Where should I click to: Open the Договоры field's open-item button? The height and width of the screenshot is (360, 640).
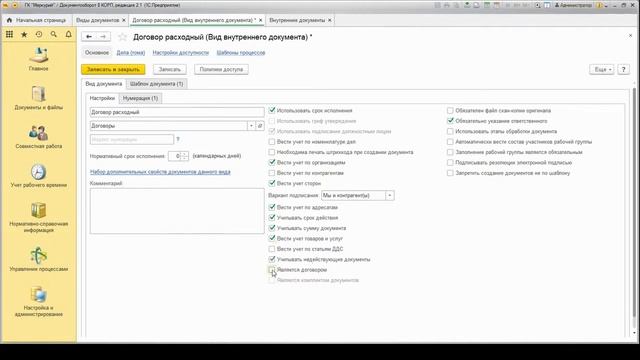[x=260, y=126]
